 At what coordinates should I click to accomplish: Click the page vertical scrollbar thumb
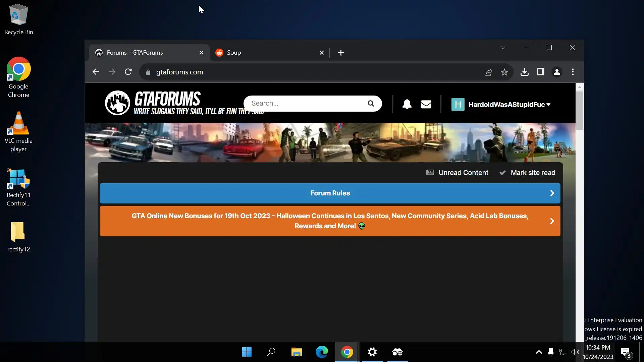tap(580, 110)
